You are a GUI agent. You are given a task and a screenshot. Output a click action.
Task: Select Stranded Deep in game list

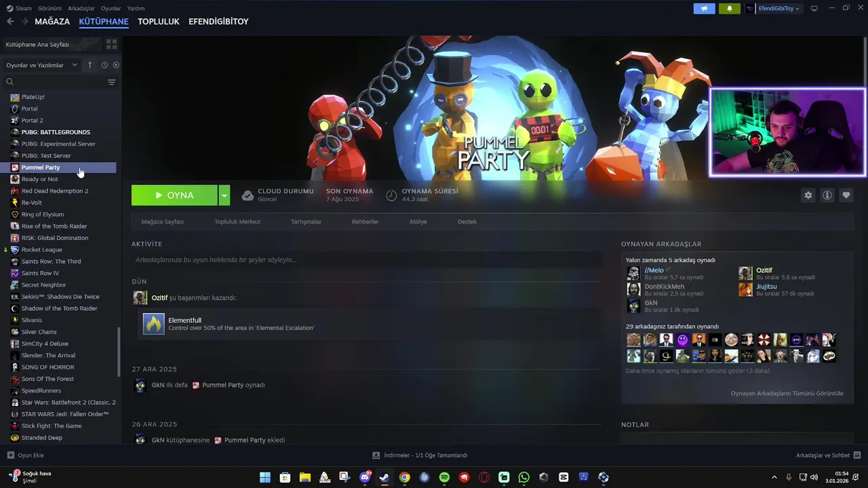pos(41,438)
